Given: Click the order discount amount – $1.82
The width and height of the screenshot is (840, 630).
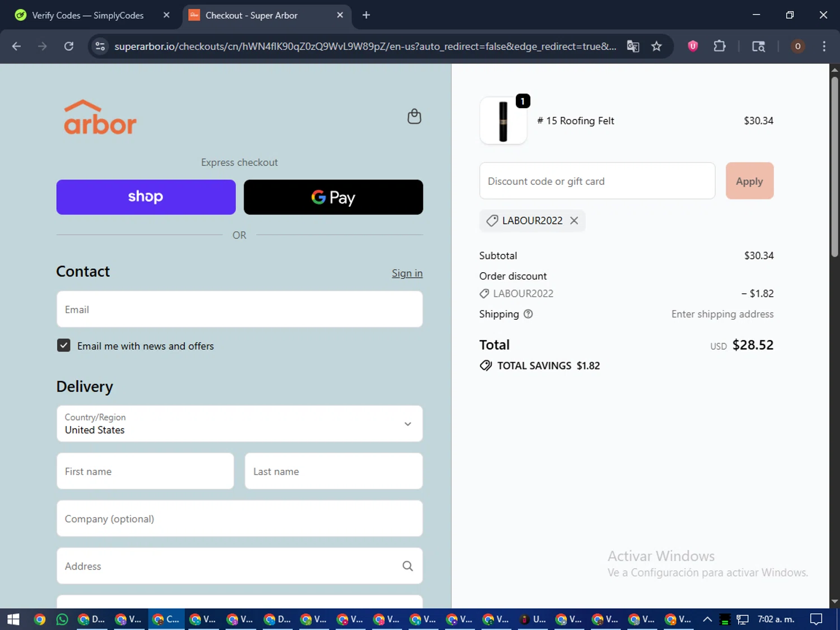Looking at the screenshot, I should (x=758, y=293).
